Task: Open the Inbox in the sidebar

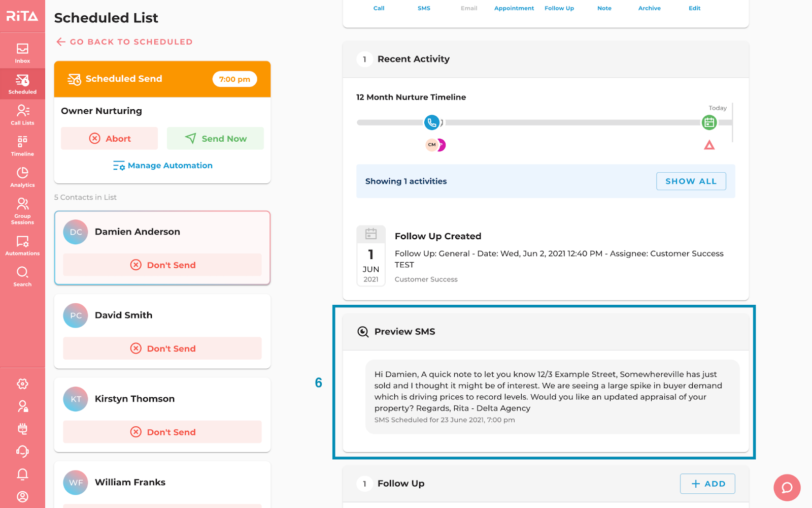Action: (x=22, y=53)
